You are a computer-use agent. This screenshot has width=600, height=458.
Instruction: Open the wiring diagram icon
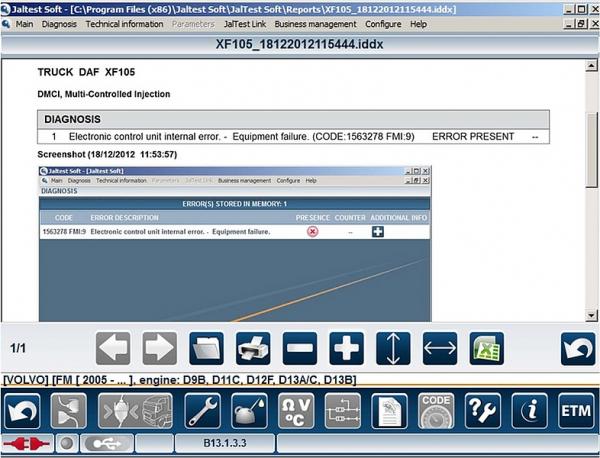(x=342, y=411)
